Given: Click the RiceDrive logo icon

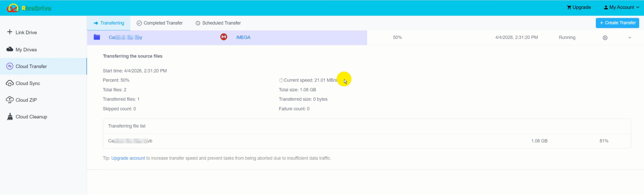Looking at the screenshot, I should click(x=13, y=8).
